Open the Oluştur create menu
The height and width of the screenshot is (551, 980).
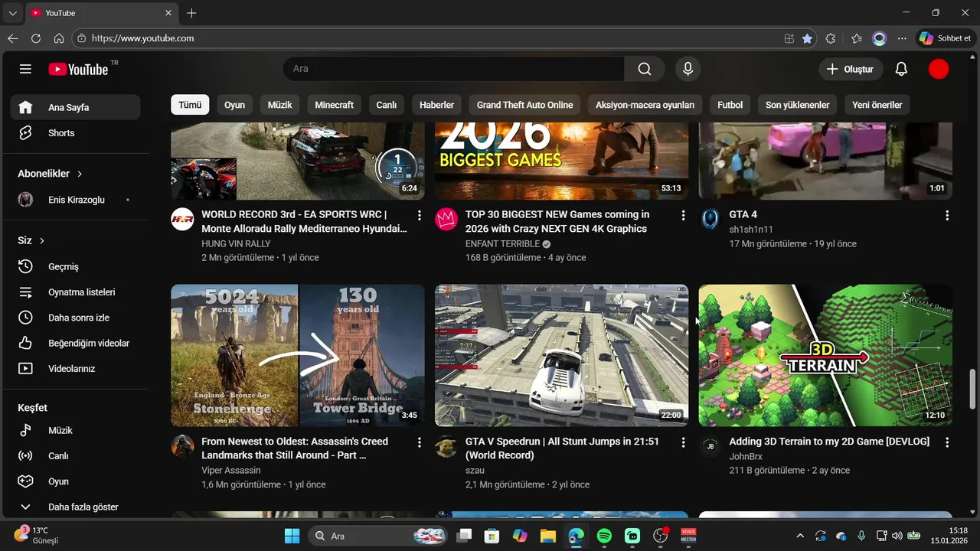(x=849, y=69)
